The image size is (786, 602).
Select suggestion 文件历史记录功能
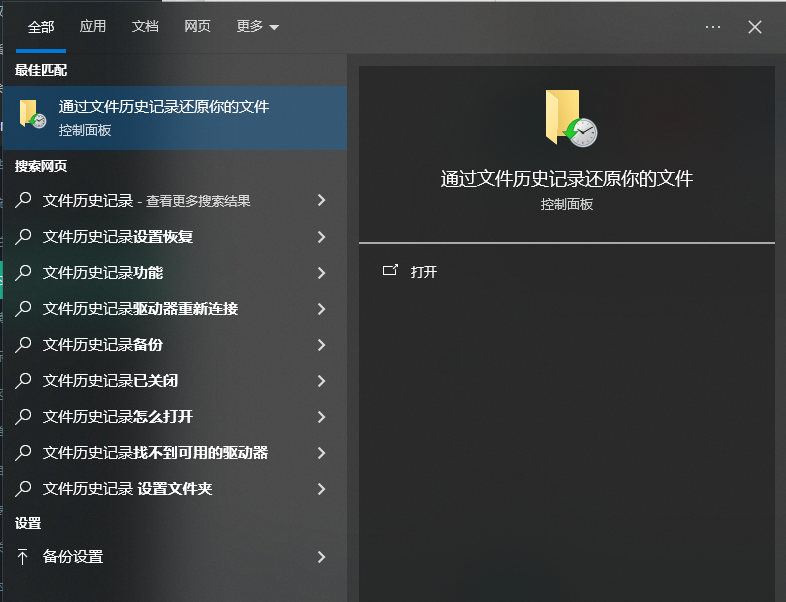(x=175, y=273)
